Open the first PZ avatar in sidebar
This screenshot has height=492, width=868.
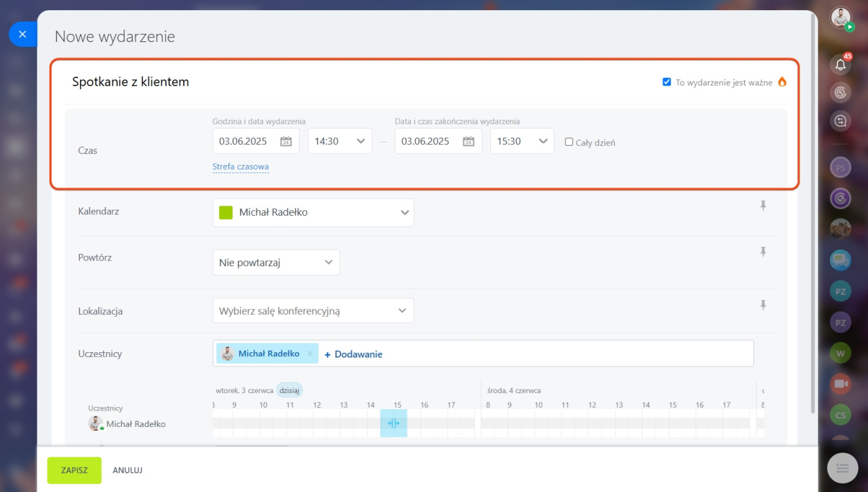point(841,291)
